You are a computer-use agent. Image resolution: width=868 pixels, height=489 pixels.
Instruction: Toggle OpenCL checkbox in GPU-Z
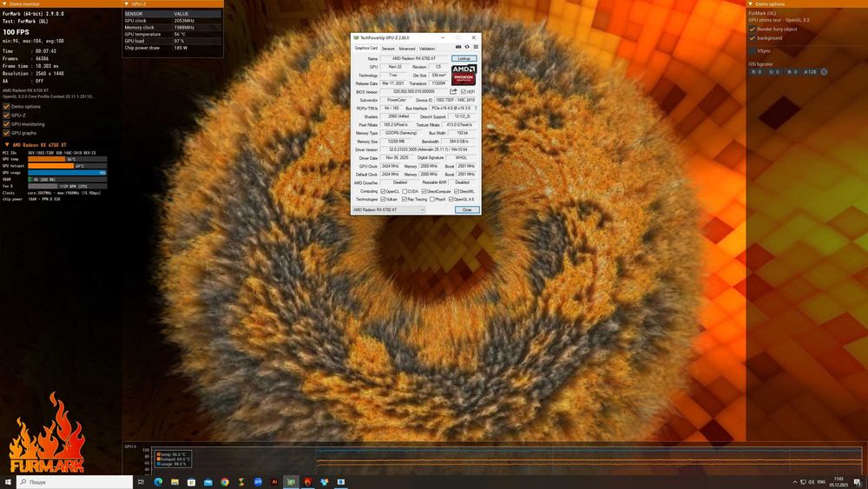[383, 191]
